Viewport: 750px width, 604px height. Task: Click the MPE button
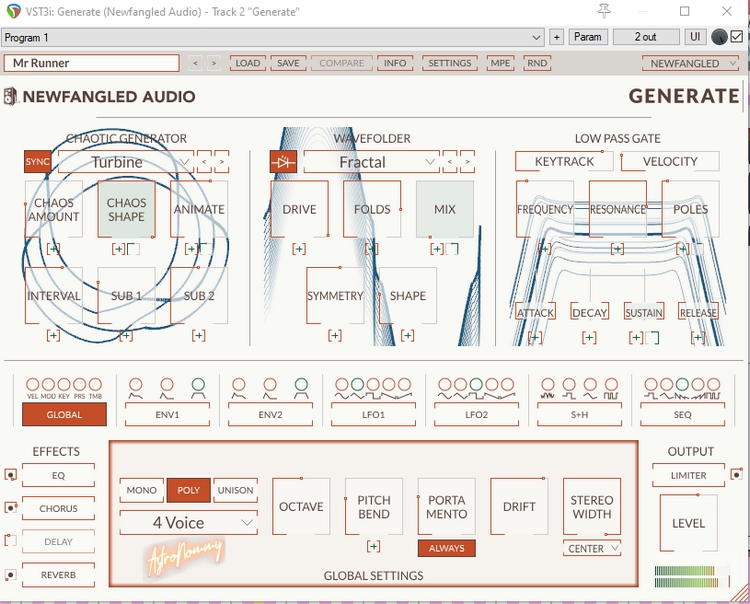click(x=500, y=63)
